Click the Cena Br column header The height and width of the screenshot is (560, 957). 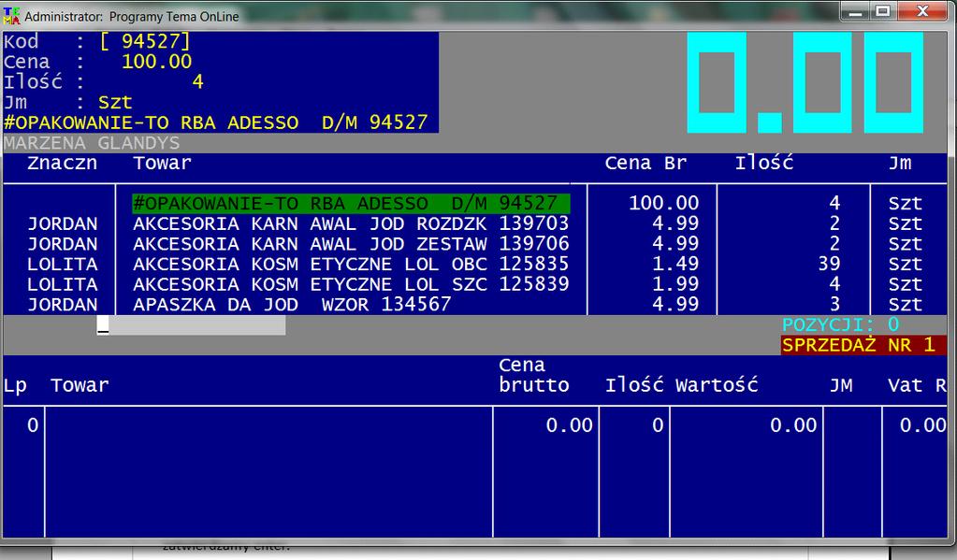[x=645, y=163]
